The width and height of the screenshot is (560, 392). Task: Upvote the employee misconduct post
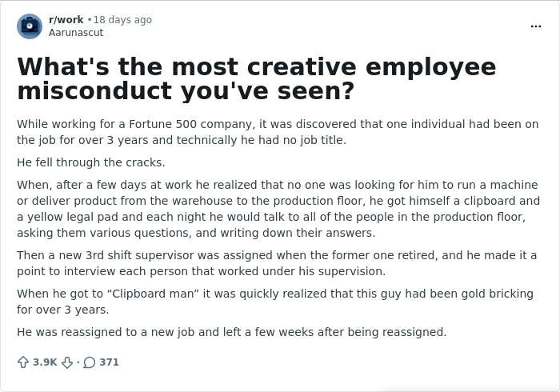click(x=23, y=362)
